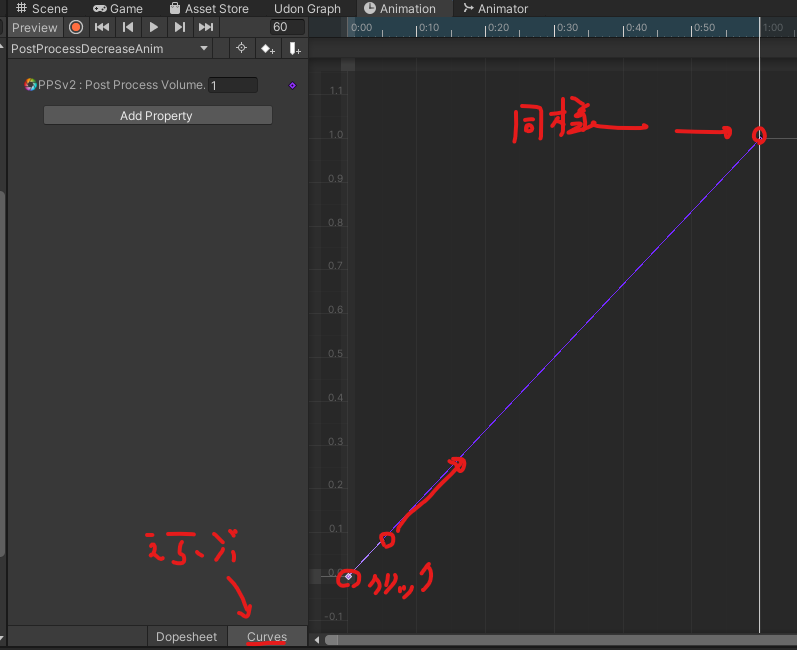Select the keyframe at 1:00 value 1.0
Viewport: 797px width, 650px height.
(x=759, y=136)
